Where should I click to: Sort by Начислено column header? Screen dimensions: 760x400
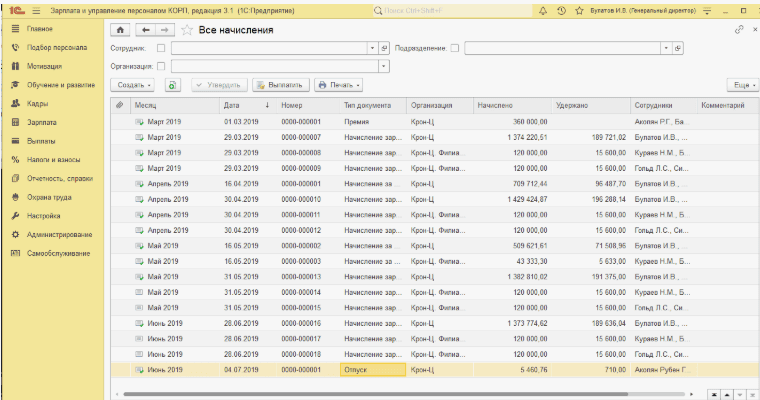512,105
